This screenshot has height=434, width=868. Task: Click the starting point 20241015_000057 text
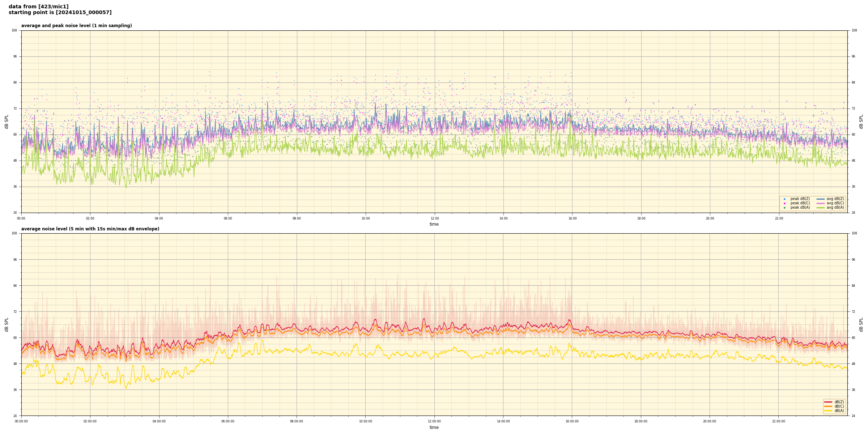point(60,13)
